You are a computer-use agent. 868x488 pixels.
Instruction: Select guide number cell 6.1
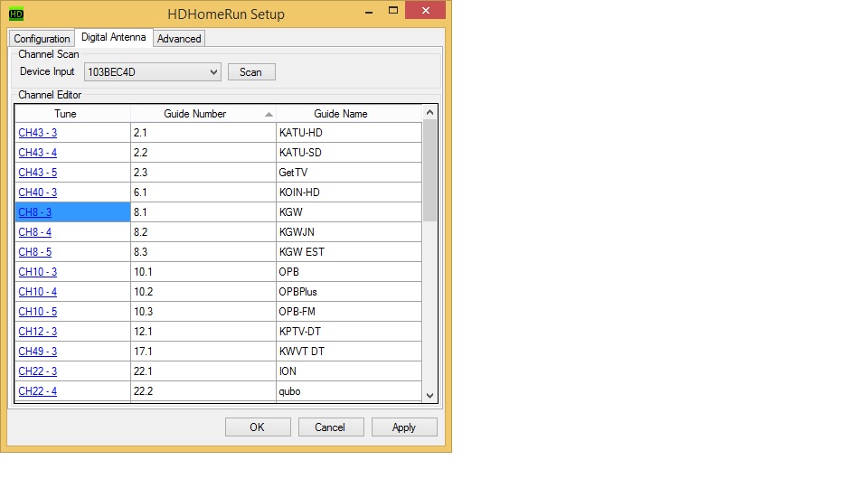point(203,192)
